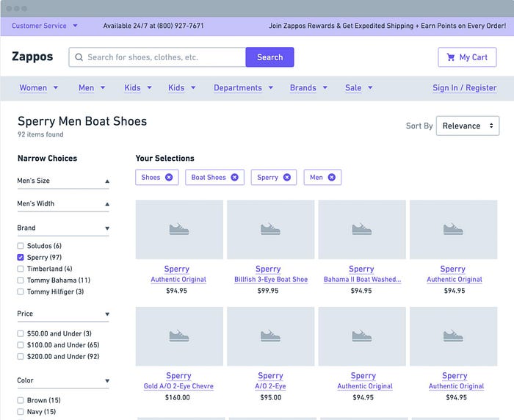Screen dimensions: 514x420
Task: Remove the Men selection filter
Action: click(x=332, y=178)
